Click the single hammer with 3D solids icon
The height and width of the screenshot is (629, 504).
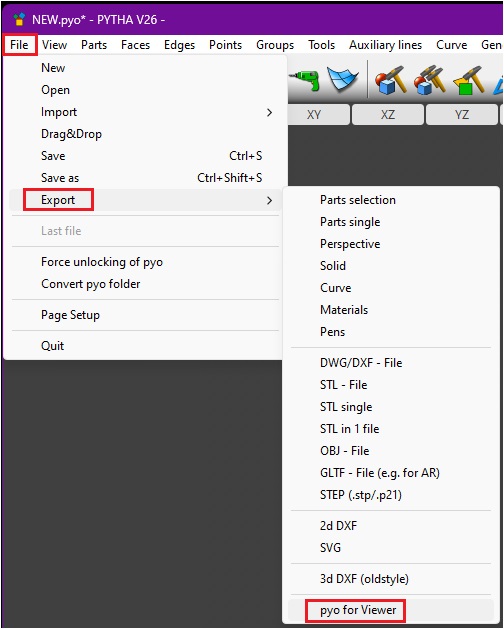point(390,80)
